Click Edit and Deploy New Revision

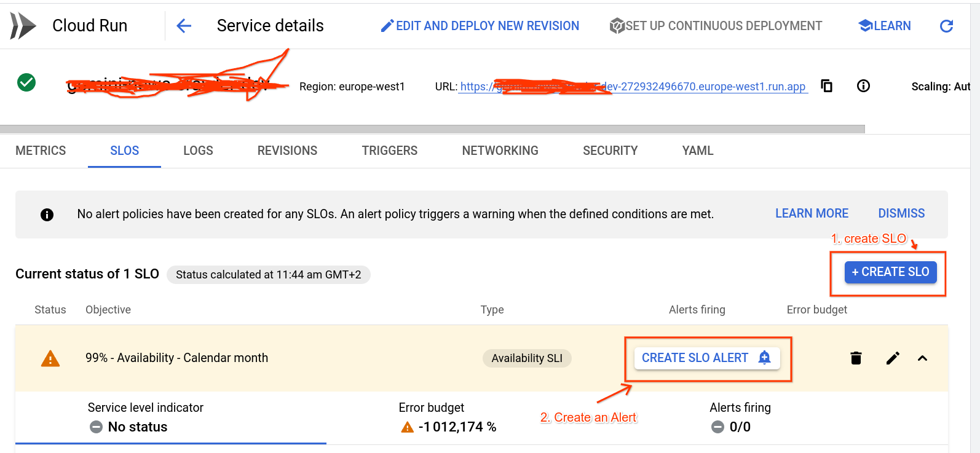[480, 26]
